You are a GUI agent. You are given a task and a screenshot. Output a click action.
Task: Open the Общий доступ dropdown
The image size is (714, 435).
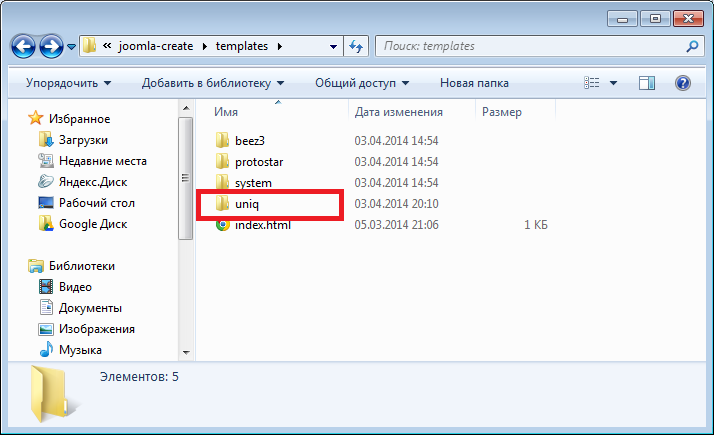(x=362, y=83)
